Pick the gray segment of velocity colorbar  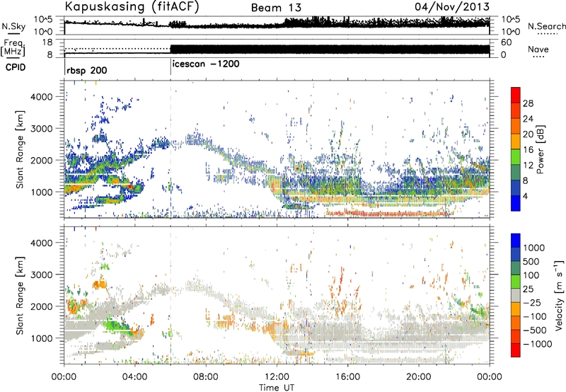click(x=516, y=295)
